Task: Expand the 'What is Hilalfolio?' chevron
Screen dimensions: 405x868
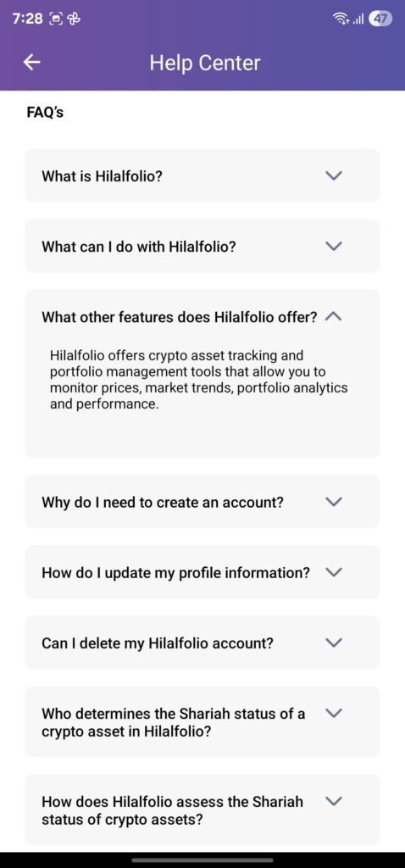Action: coord(334,175)
